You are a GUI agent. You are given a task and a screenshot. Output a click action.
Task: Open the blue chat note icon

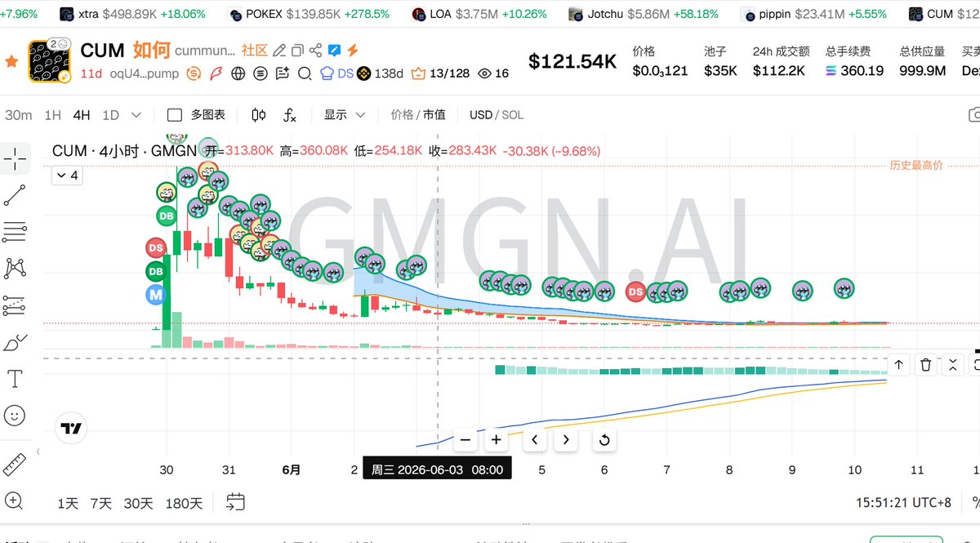(334, 51)
